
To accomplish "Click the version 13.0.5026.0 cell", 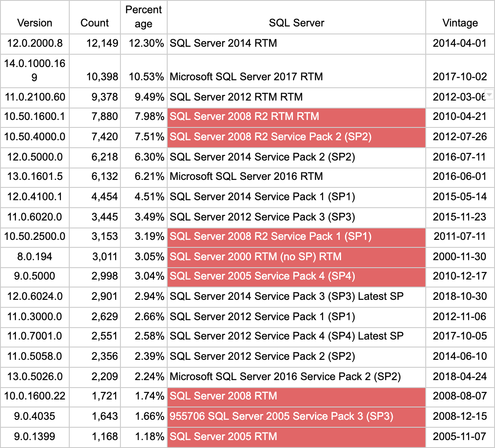I will click(x=34, y=377).
